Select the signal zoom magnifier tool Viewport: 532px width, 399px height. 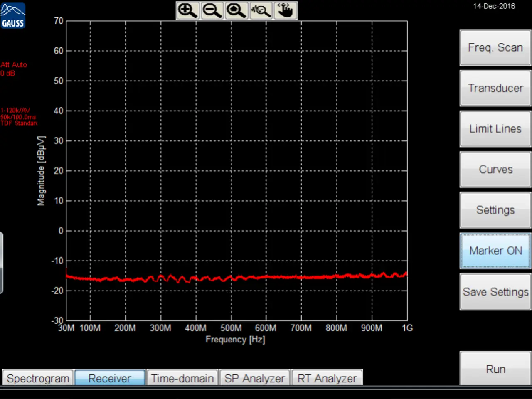(x=261, y=10)
